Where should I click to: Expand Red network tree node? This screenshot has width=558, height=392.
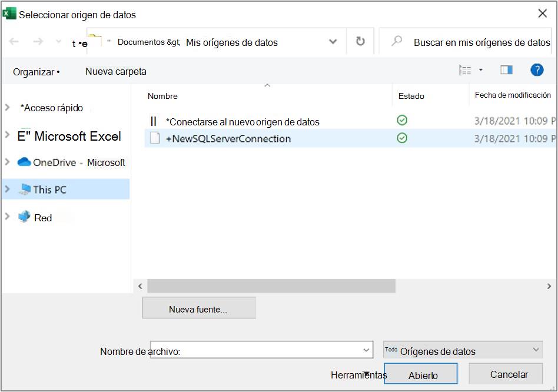click(x=7, y=216)
